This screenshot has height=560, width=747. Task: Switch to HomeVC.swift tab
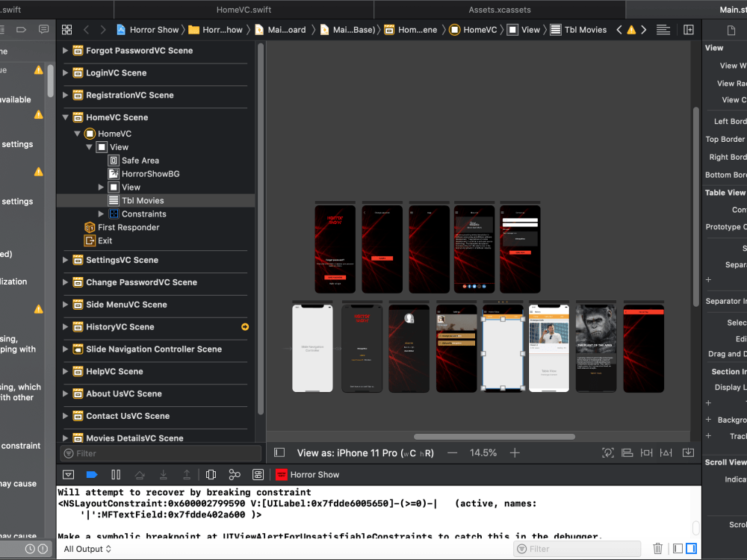pos(244,10)
